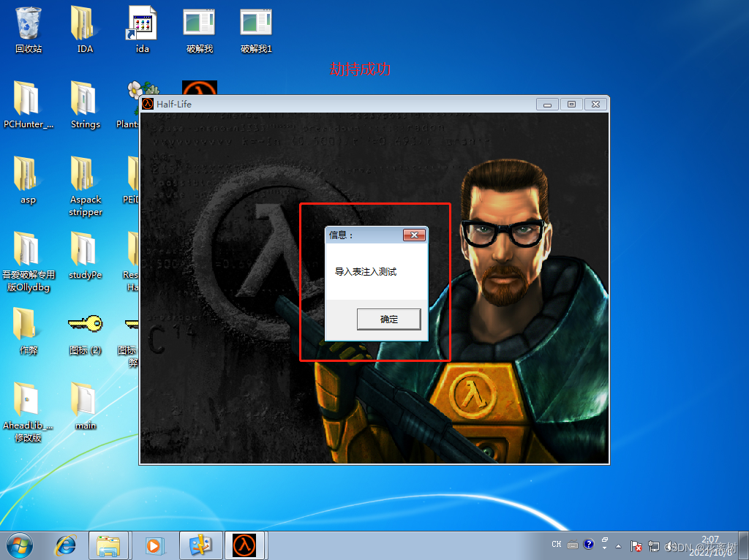Viewport: 749px width, 560px height.
Task: Click the on-screen keyboard tray icon
Action: pos(573,545)
